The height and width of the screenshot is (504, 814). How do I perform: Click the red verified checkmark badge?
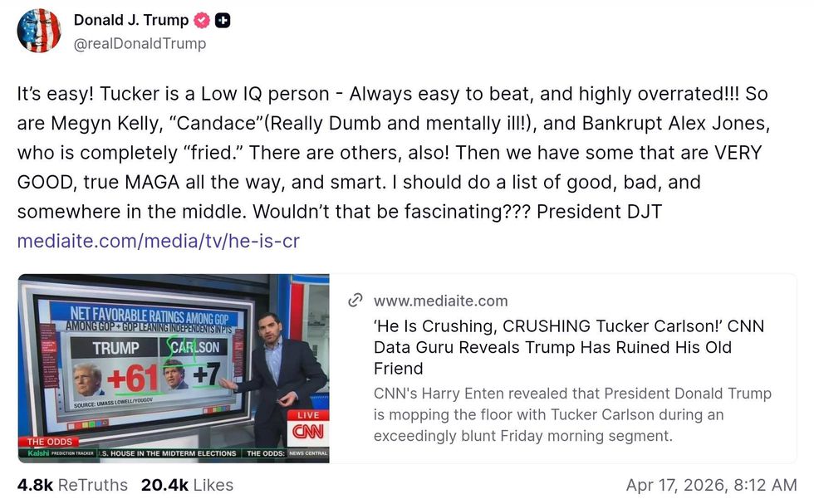click(x=201, y=20)
